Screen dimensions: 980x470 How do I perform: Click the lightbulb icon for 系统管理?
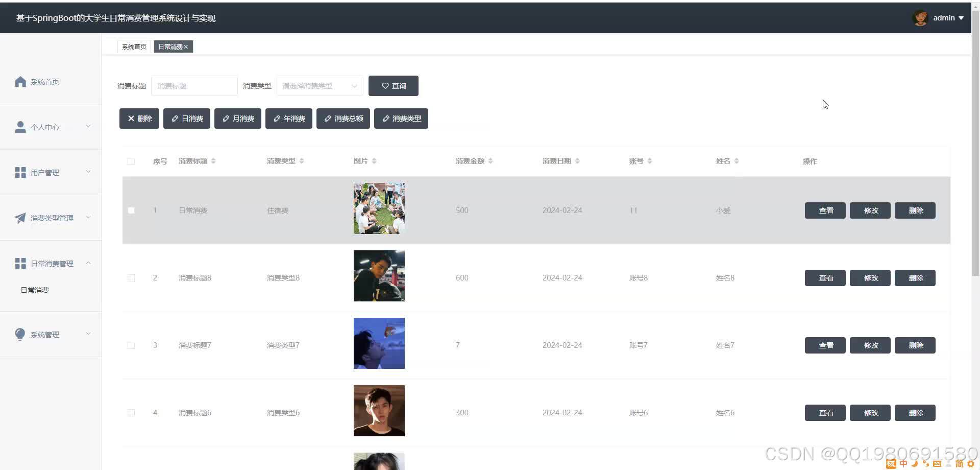click(20, 335)
